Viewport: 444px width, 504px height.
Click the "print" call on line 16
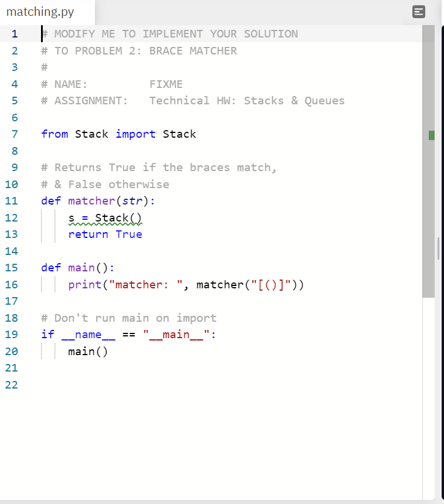pyautogui.click(x=85, y=285)
